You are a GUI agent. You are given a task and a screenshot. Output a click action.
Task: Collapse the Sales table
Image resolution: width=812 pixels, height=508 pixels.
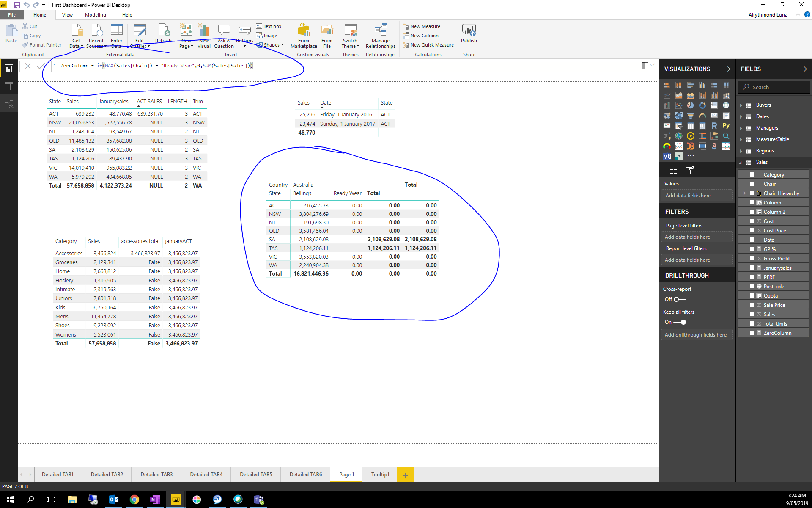pyautogui.click(x=741, y=163)
